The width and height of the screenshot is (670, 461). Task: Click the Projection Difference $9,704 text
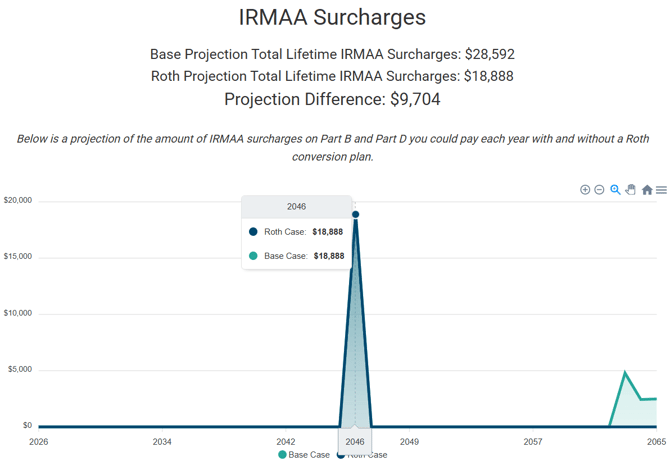(332, 99)
